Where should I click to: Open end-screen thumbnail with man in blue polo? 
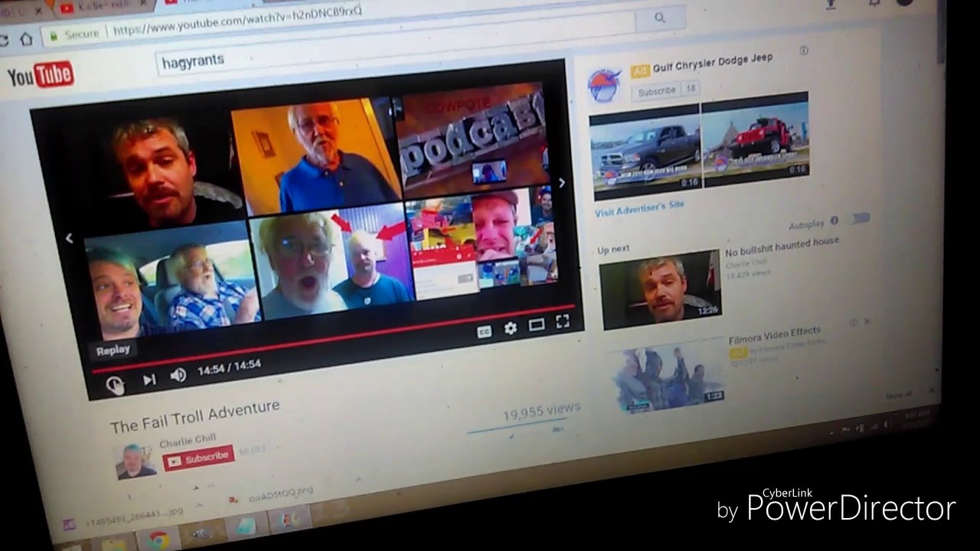click(x=315, y=157)
